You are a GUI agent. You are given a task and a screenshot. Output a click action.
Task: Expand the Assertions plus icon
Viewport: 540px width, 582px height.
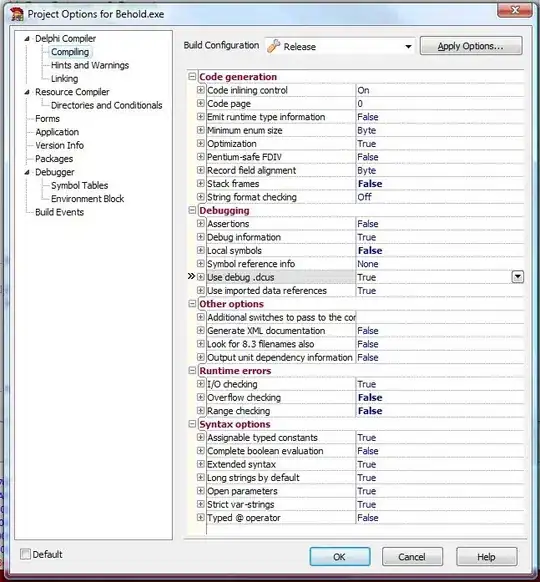[x=200, y=223]
